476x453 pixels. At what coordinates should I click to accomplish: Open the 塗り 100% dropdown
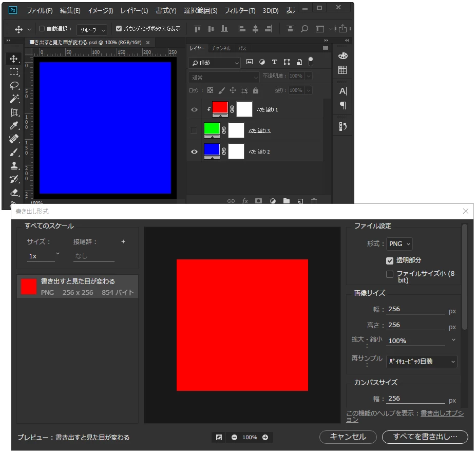point(309,90)
